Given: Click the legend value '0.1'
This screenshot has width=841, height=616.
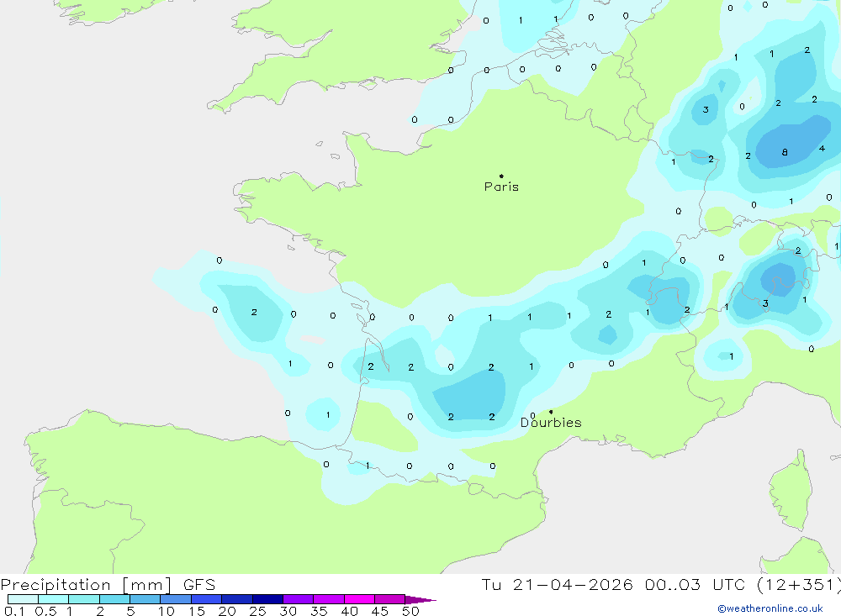Looking at the screenshot, I should pyautogui.click(x=14, y=611).
